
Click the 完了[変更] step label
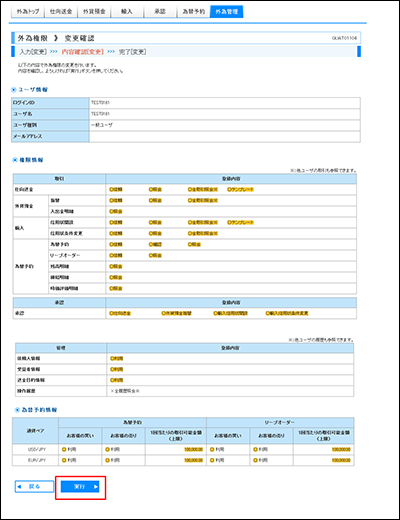132,52
